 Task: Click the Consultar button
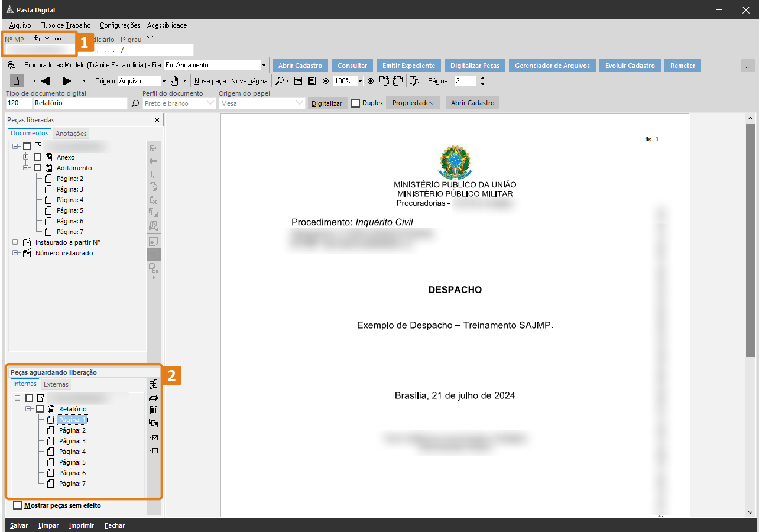click(x=352, y=66)
